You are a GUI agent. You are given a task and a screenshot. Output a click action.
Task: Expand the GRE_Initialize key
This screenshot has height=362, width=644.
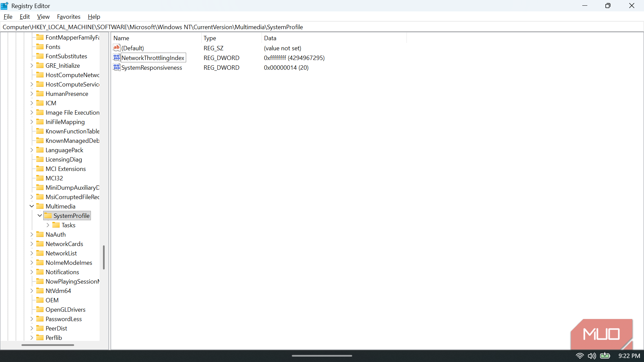coord(32,65)
